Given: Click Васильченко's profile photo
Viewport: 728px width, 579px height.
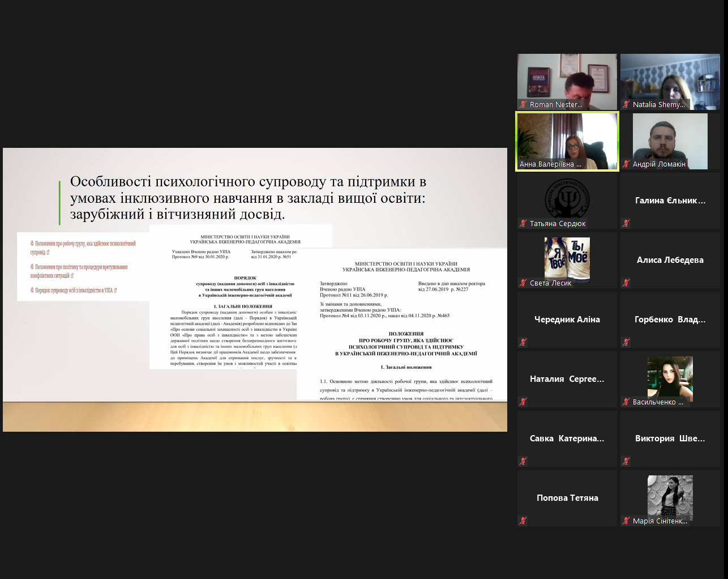Looking at the screenshot, I should (x=670, y=379).
